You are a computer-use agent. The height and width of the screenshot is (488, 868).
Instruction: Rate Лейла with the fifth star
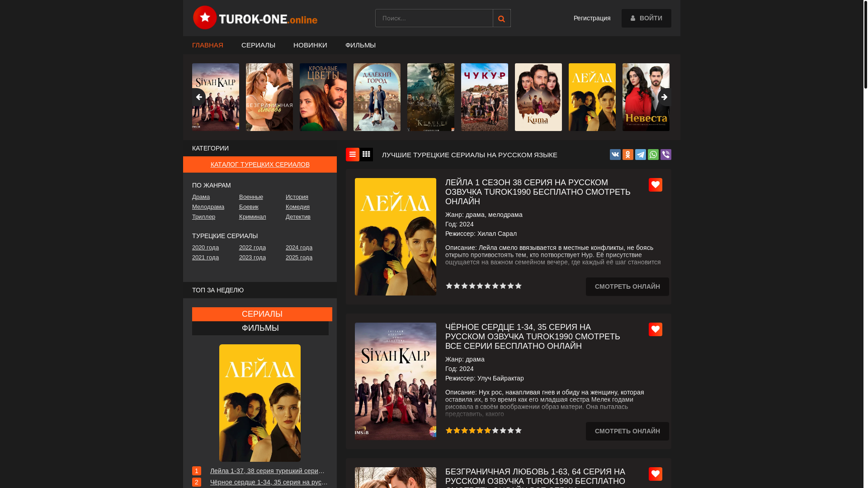click(480, 286)
